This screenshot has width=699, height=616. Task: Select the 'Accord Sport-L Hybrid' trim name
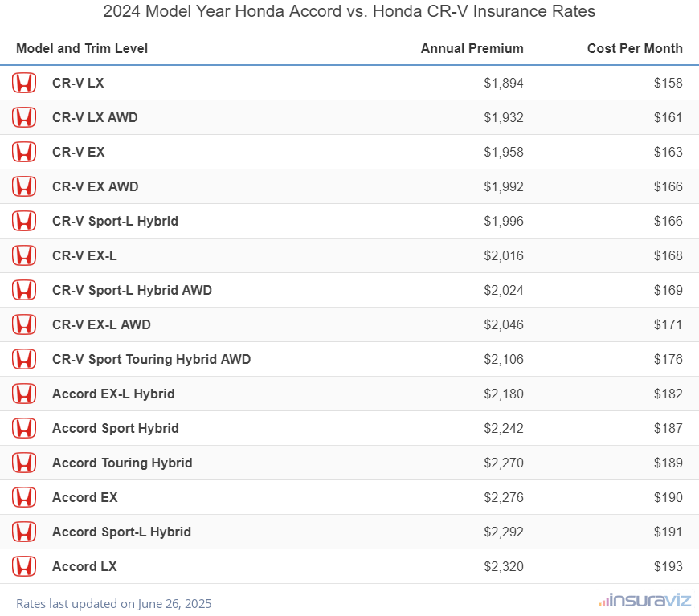[x=121, y=532]
